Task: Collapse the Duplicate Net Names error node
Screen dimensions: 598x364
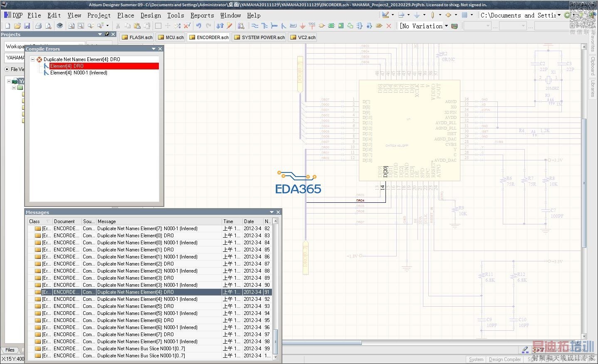Action: 33,59
